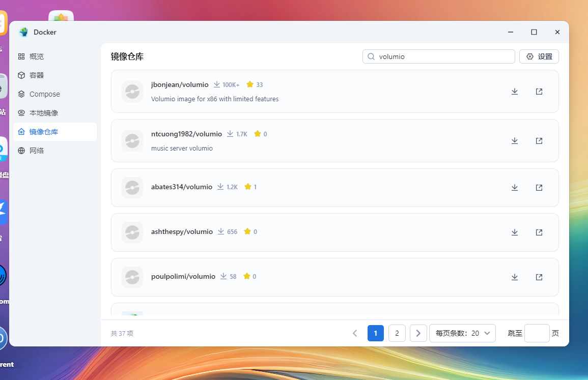Open poulpolimi/volumio external page
588x380 pixels.
pyautogui.click(x=539, y=277)
